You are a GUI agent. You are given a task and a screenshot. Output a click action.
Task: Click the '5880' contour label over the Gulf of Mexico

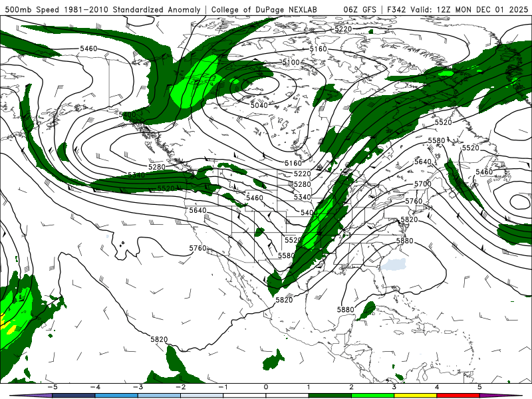345,309
